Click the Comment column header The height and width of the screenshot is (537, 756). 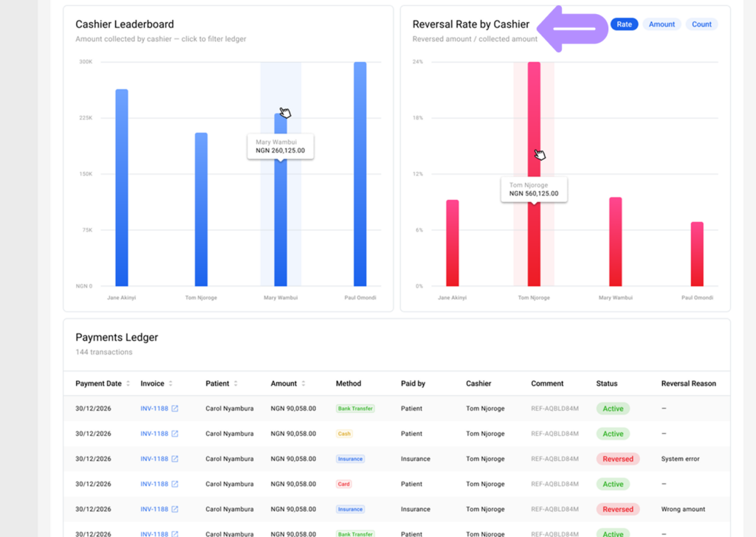pyautogui.click(x=547, y=384)
